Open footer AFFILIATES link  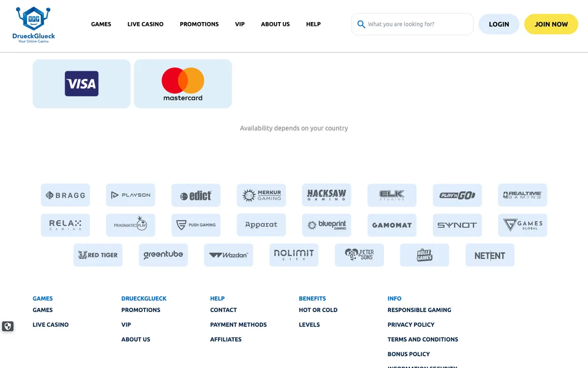click(x=226, y=340)
